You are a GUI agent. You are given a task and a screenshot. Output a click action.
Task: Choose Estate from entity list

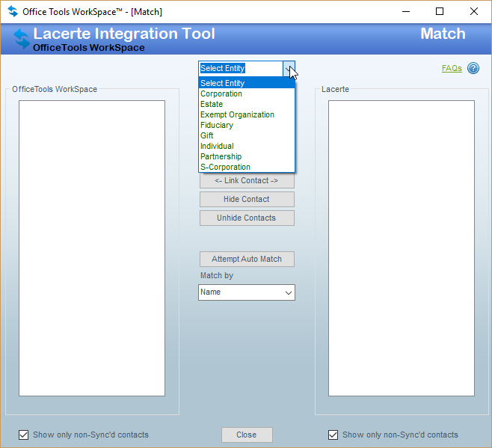247,104
